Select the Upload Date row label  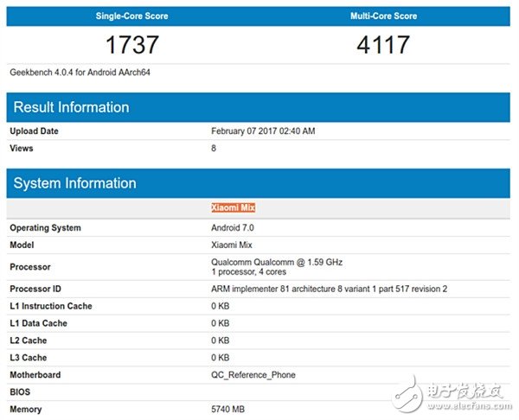point(36,131)
